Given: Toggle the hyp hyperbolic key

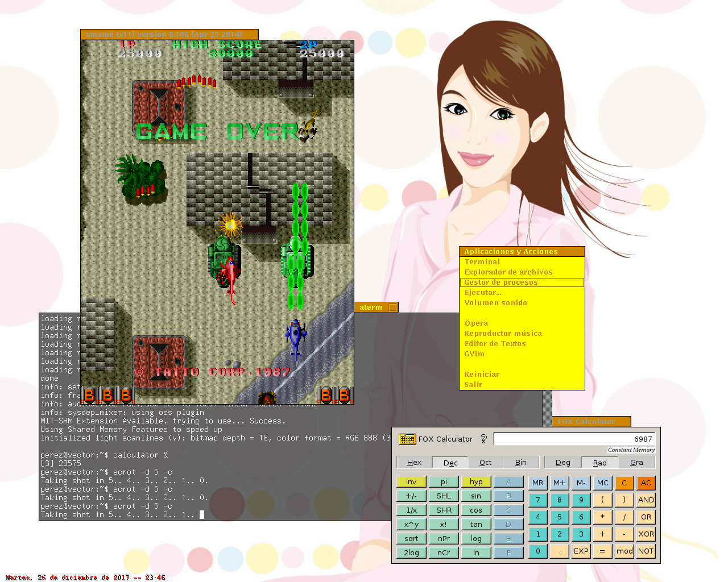Looking at the screenshot, I should [x=476, y=482].
